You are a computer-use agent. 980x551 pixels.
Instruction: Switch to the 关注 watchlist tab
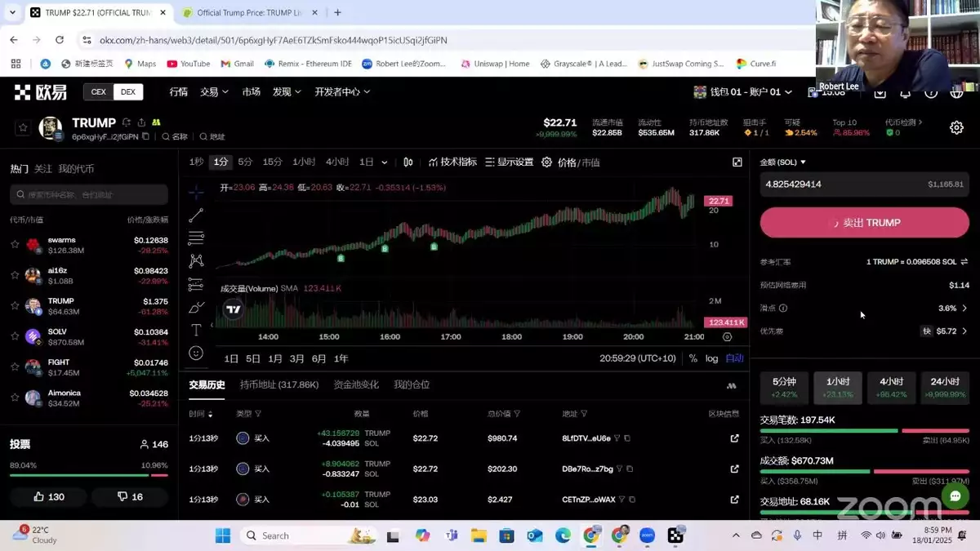pos(42,169)
